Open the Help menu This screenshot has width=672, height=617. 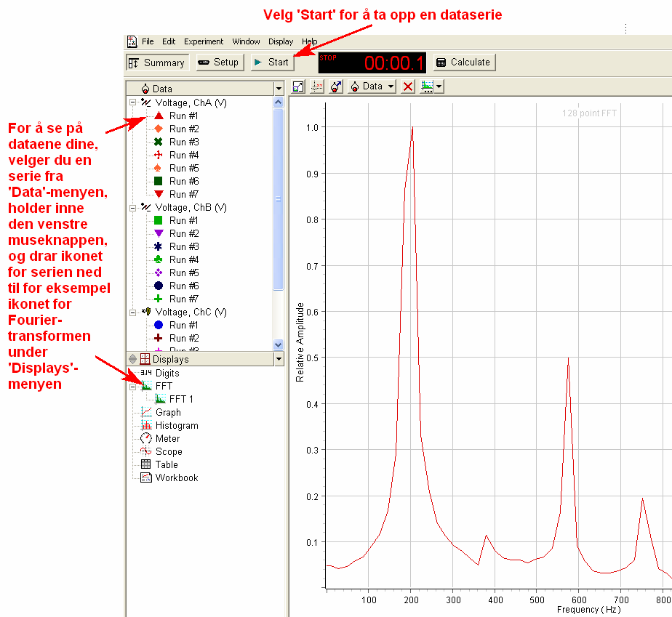coord(309,41)
